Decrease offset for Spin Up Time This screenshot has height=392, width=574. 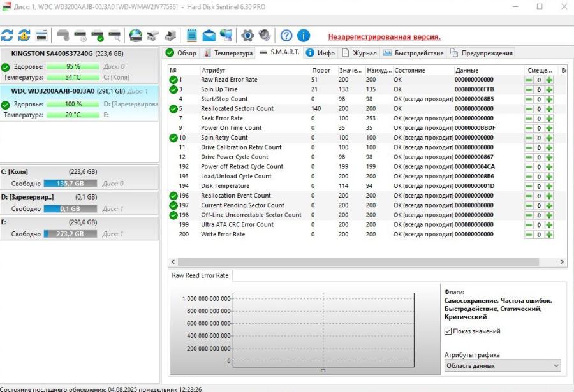pyautogui.click(x=529, y=90)
